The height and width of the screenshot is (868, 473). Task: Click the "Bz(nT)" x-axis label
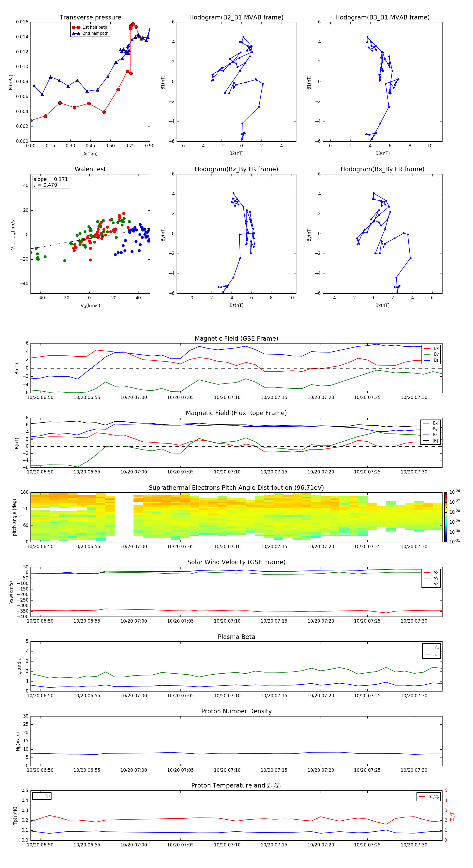[236, 305]
